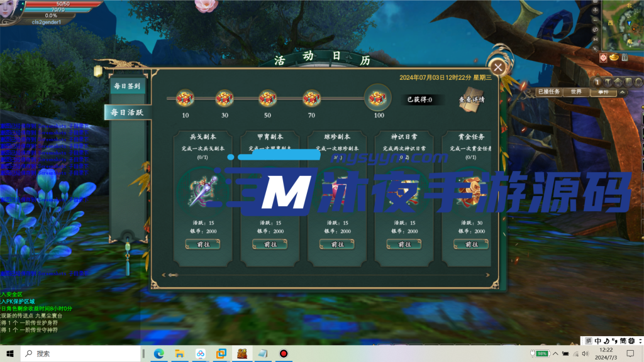This screenshot has width=644, height=362.
Task: Claim the 10 activity points reward chest
Action: coord(186,99)
